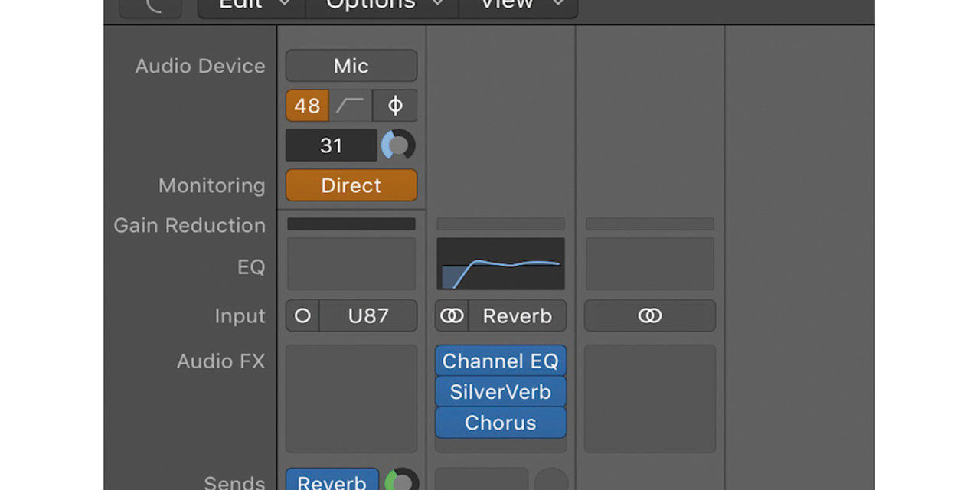Adjust the input gain knob showing 31
Image resolution: width=980 pixels, height=490 pixels.
pyautogui.click(x=397, y=145)
